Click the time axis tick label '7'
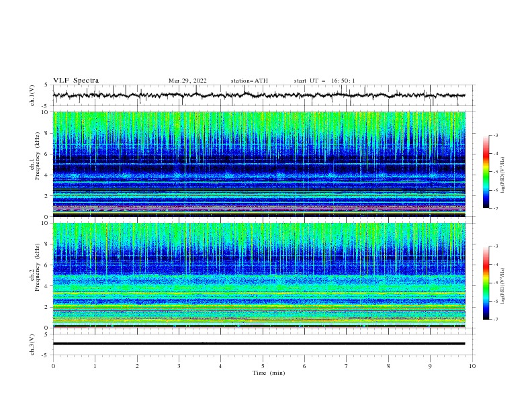 pos(347,366)
